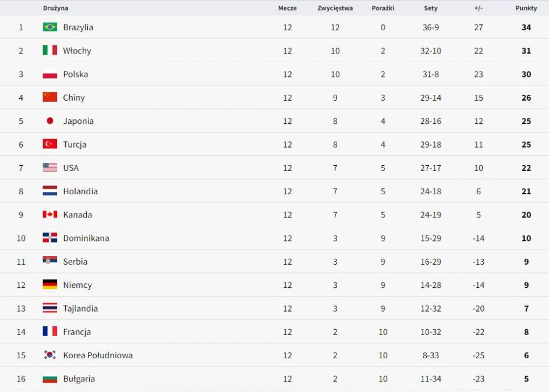The height and width of the screenshot is (392, 549).
Task: Select the Tajlandia row team name
Action: pyautogui.click(x=80, y=309)
